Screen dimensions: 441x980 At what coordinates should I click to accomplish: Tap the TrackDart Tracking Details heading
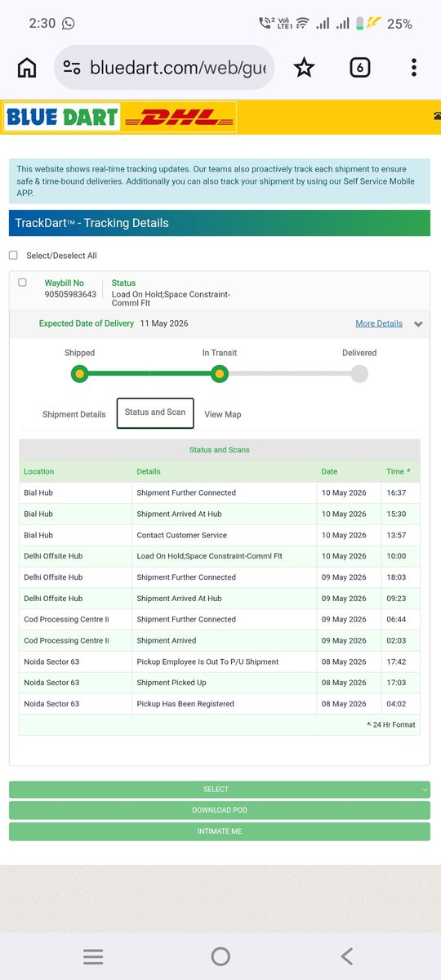[x=91, y=223]
